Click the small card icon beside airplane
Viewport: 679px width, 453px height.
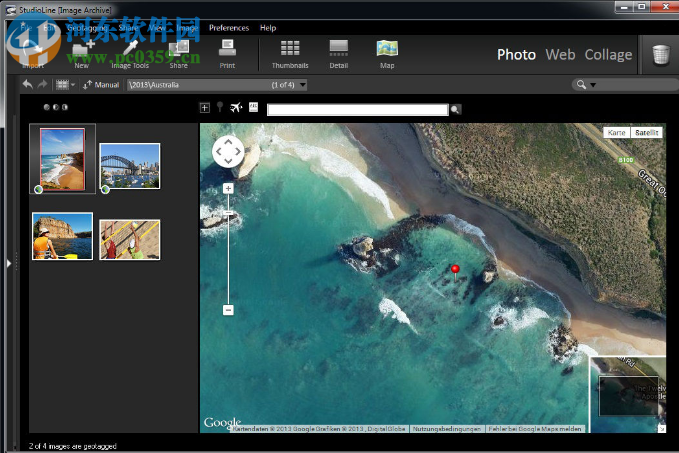(x=253, y=107)
